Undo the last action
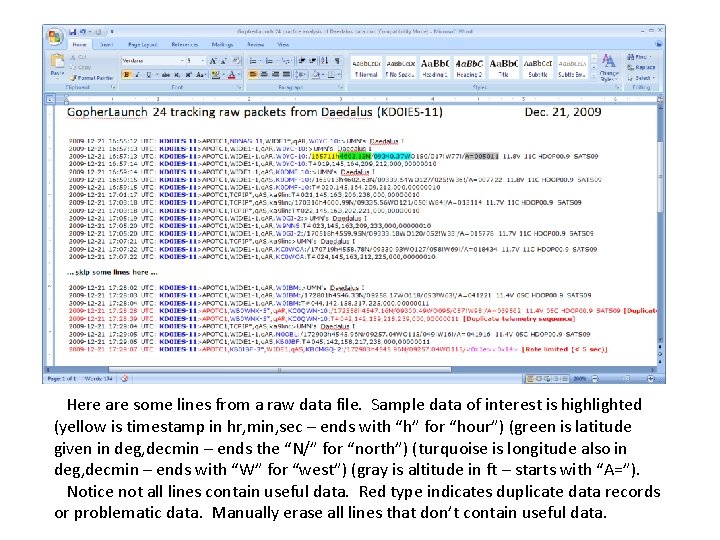Screen dimensions: 720x540 point(83,32)
